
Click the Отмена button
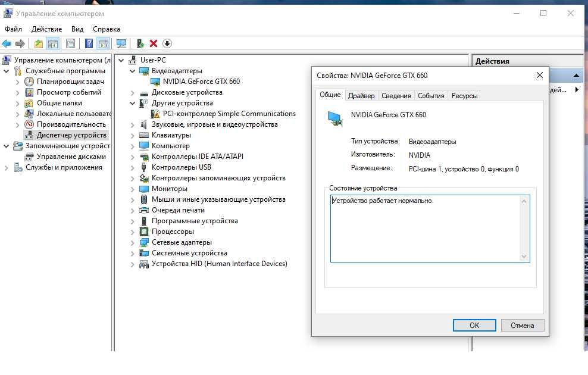[522, 325]
